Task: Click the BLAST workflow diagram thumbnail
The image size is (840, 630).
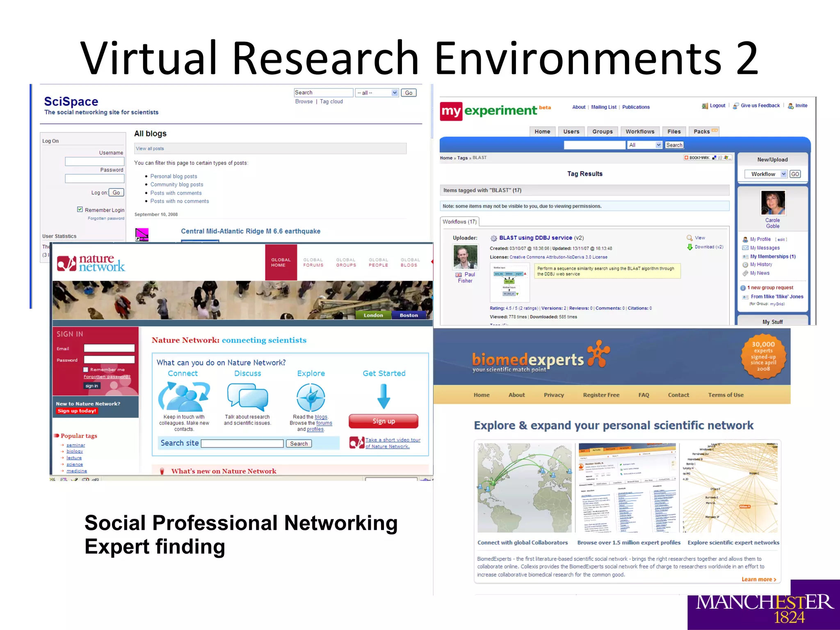Action: pos(509,282)
